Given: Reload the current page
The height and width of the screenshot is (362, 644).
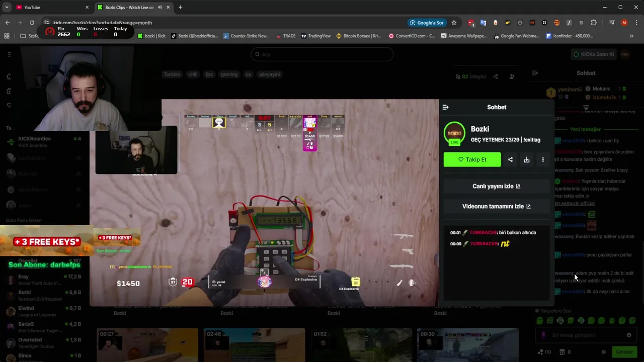Looking at the screenshot, I should 32,23.
